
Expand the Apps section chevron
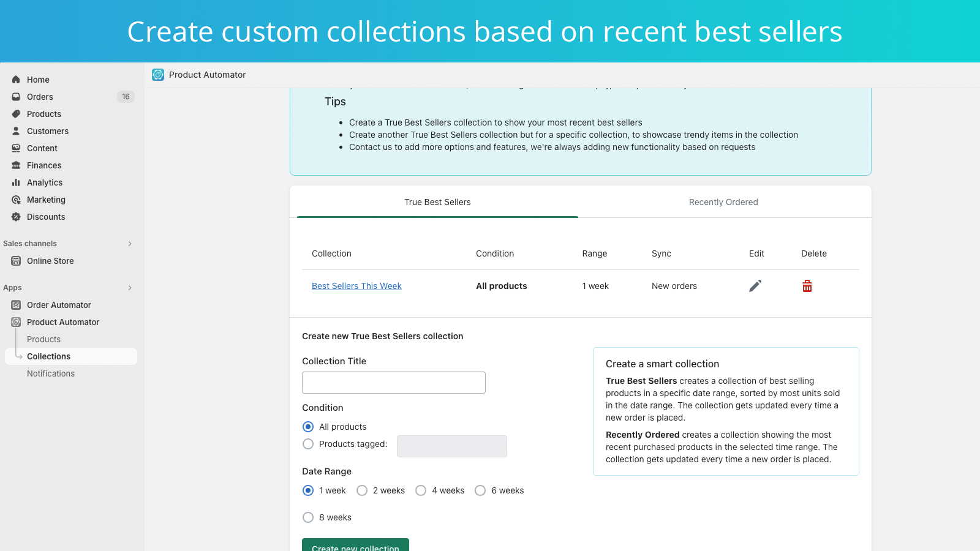[130, 288]
